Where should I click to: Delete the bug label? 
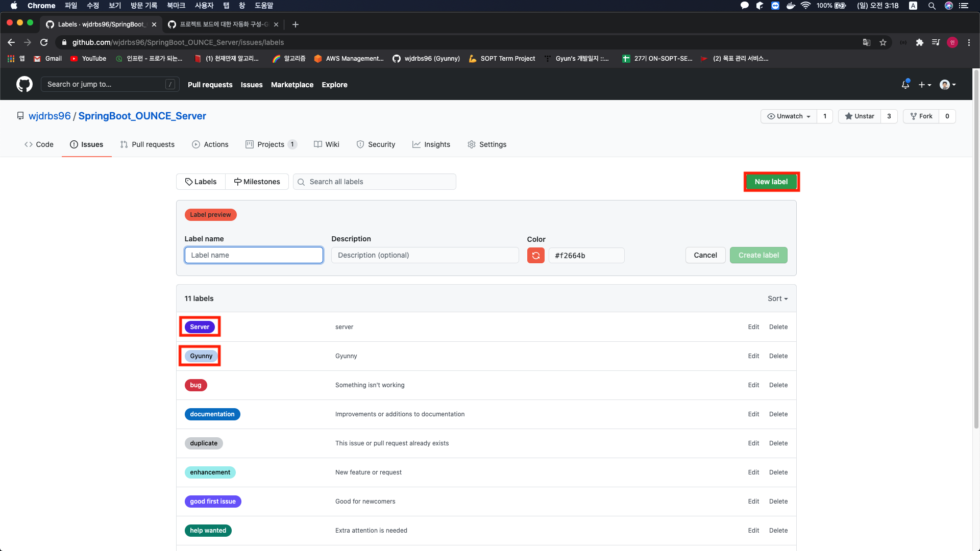[x=778, y=385]
